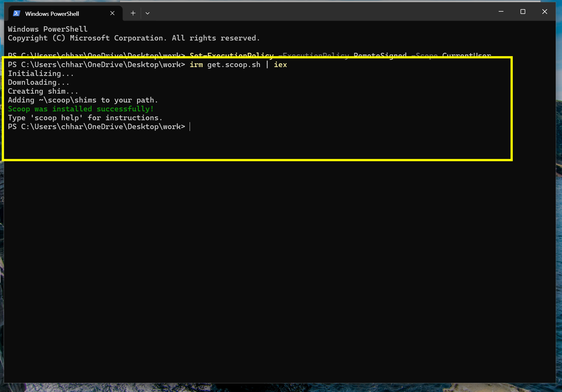Click the 'Downloading...' output line

click(x=39, y=82)
